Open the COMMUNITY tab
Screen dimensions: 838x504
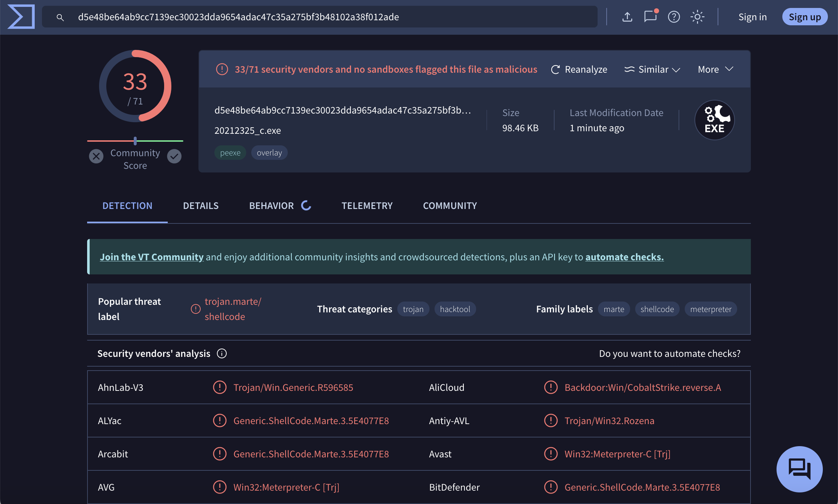[450, 206]
